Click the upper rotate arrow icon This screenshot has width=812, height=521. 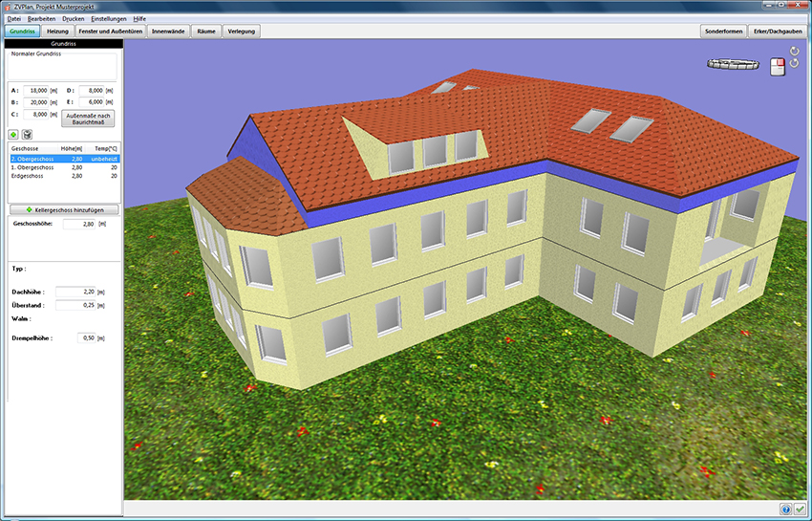(x=795, y=51)
